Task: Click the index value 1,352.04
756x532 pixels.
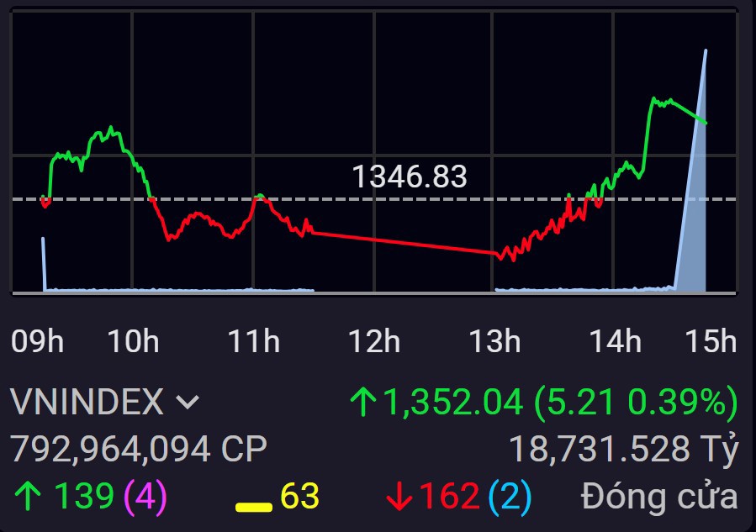Action: [x=453, y=402]
